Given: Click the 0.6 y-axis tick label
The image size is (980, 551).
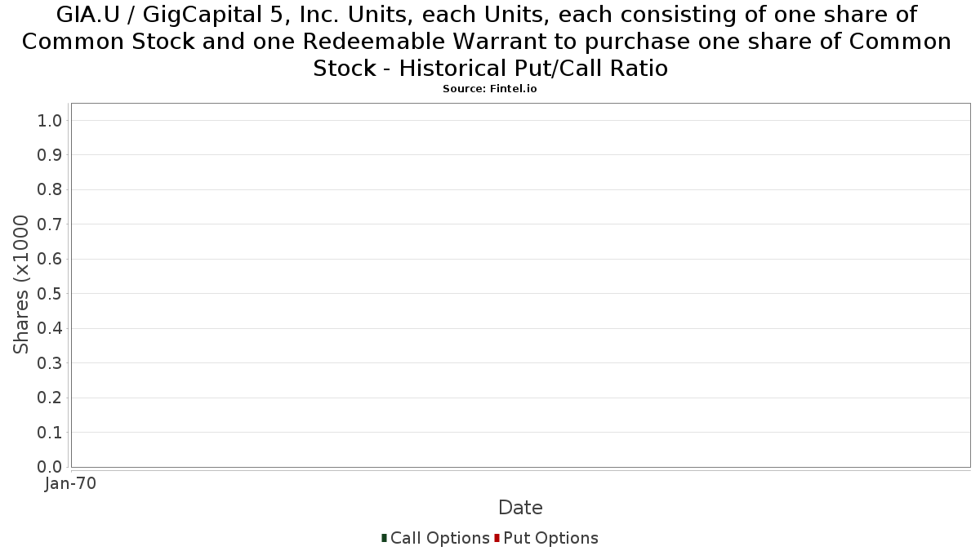Looking at the screenshot, I should point(50,259).
